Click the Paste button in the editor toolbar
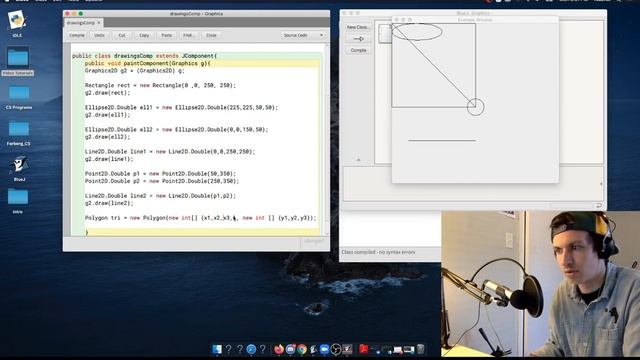 coord(167,36)
